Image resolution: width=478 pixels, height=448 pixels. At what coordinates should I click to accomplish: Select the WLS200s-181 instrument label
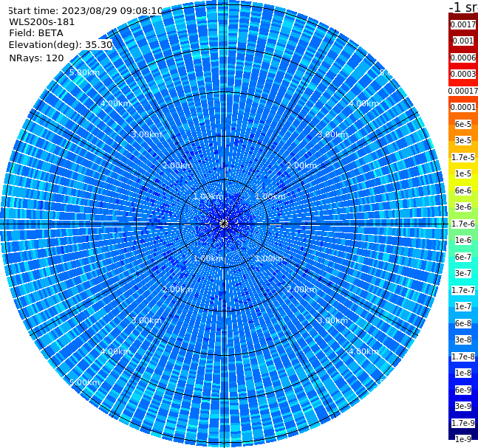[x=42, y=22]
